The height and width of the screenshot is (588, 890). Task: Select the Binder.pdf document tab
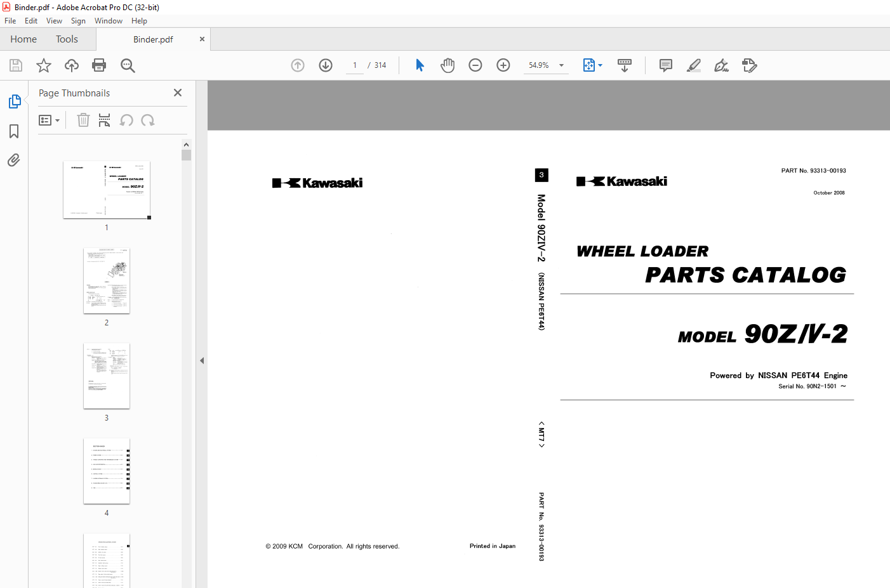[x=153, y=39]
